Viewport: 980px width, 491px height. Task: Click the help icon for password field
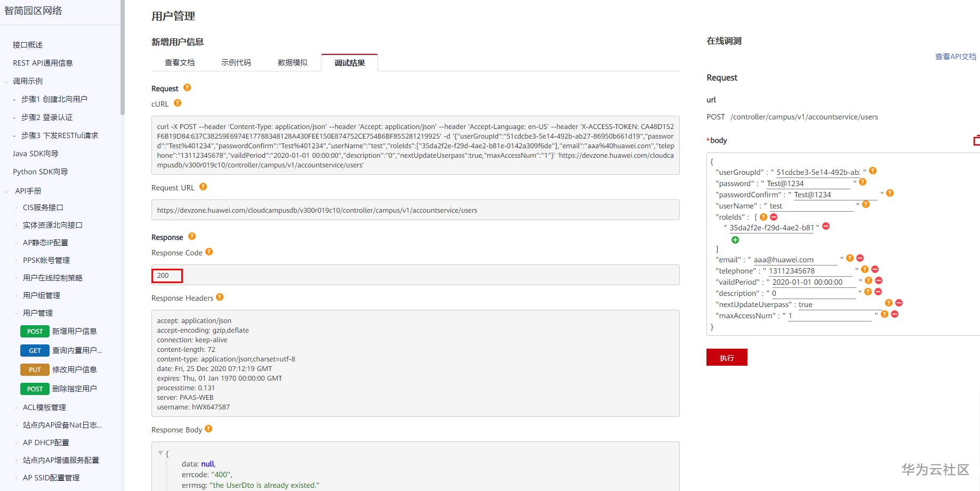863,182
